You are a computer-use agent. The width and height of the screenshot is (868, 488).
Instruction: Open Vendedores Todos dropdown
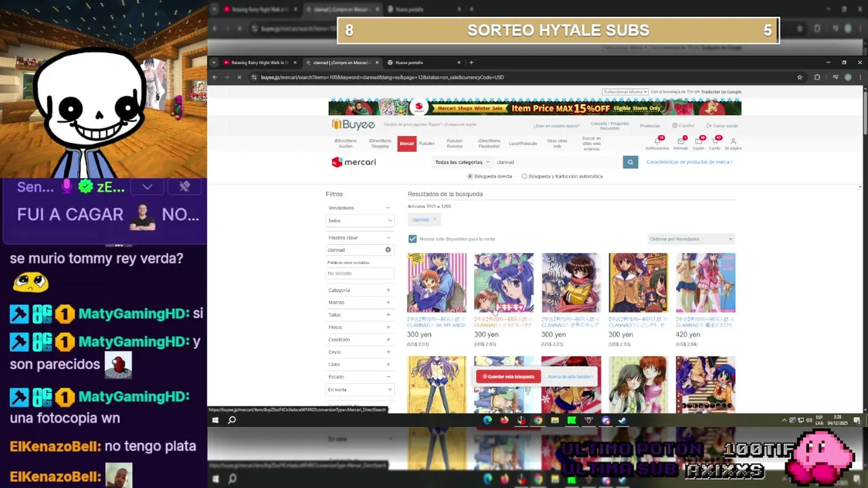[x=360, y=220]
